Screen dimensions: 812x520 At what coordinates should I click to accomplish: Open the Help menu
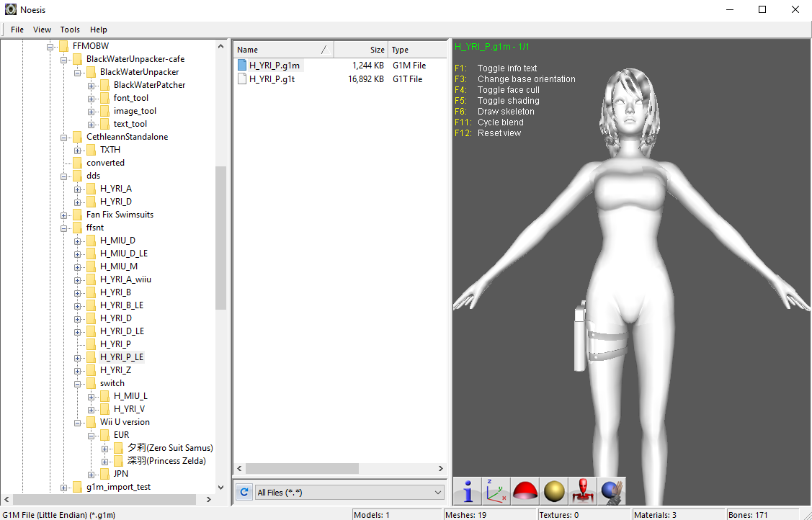(x=99, y=30)
